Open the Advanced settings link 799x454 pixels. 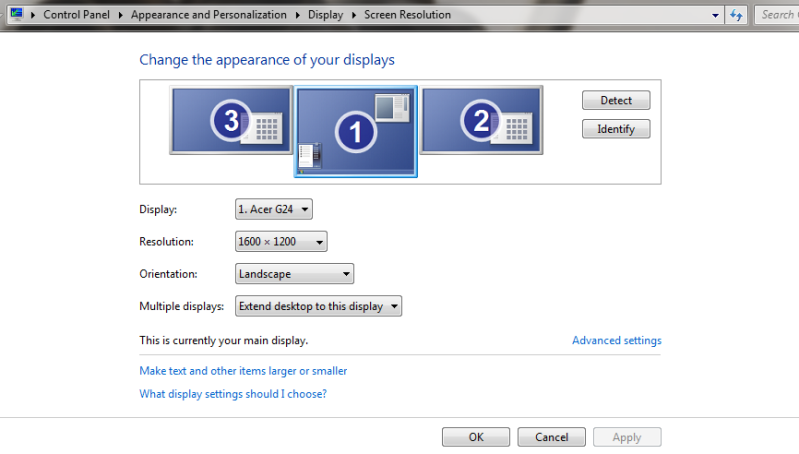click(616, 341)
